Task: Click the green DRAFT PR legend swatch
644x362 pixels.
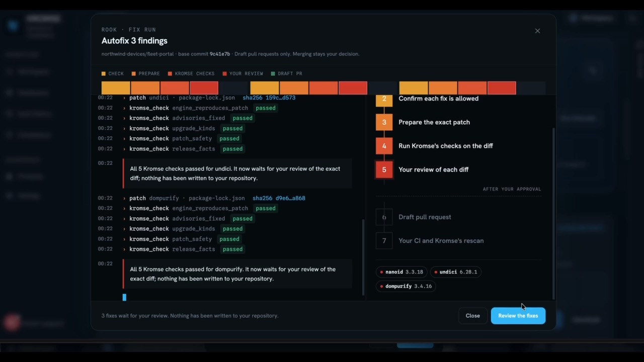Action: click(273, 73)
